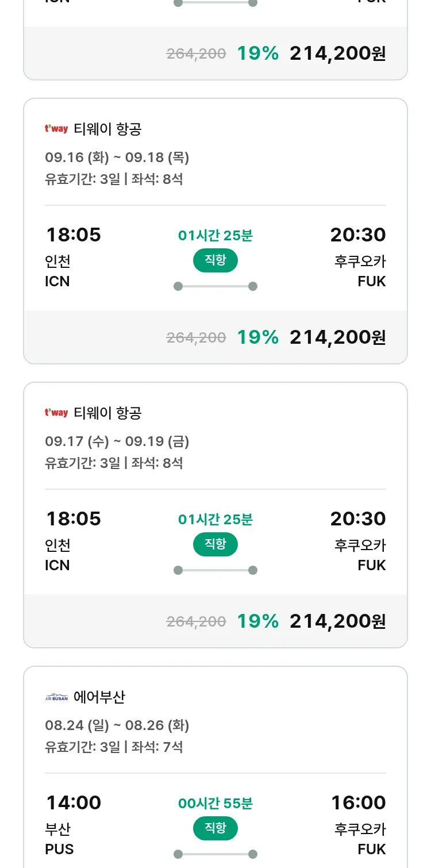The width and height of the screenshot is (431, 868).
Task: Tap the 19% discount on the 09.16 flight
Action: 257,337
